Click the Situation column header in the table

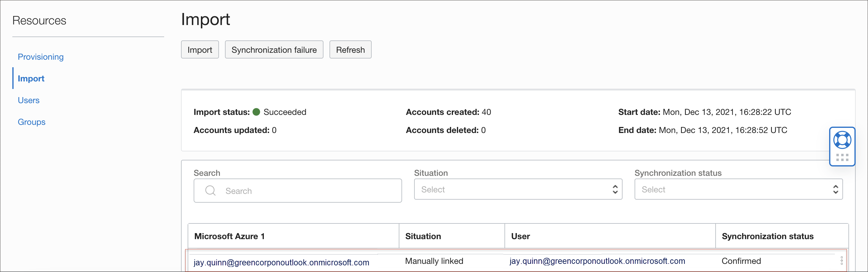(423, 236)
